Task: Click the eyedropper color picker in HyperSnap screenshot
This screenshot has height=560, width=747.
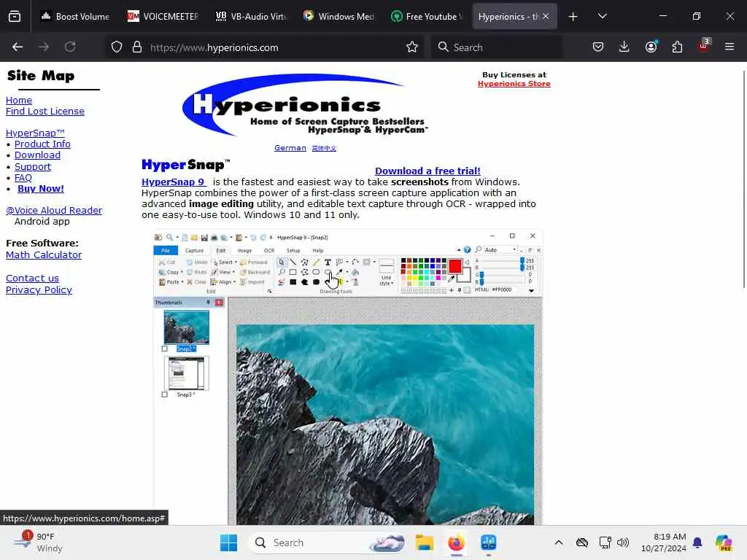Action: 451,280
